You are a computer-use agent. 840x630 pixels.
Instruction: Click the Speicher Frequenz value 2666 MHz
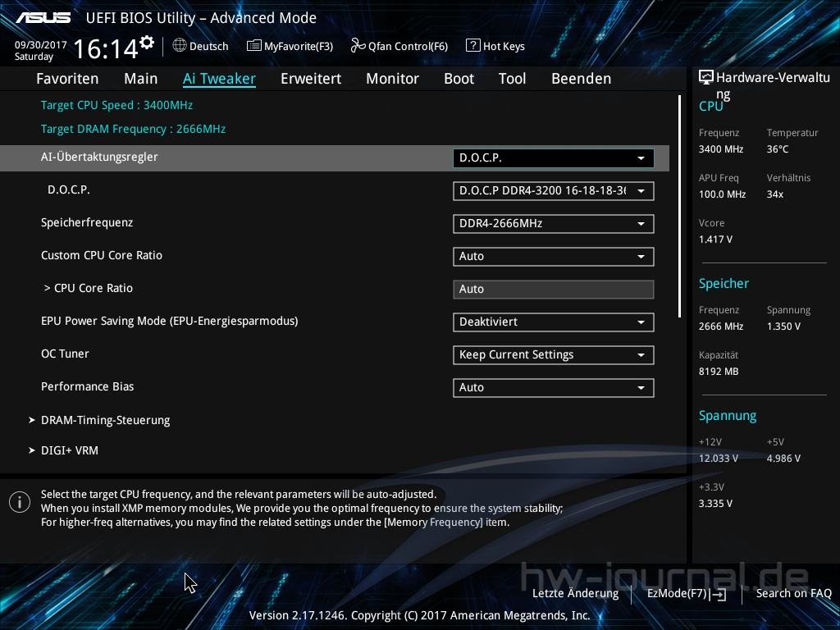coord(720,326)
